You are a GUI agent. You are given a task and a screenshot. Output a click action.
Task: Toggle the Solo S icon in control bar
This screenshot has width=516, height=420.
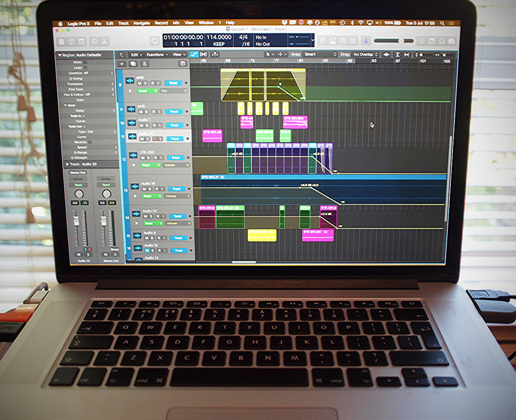pos(353,41)
